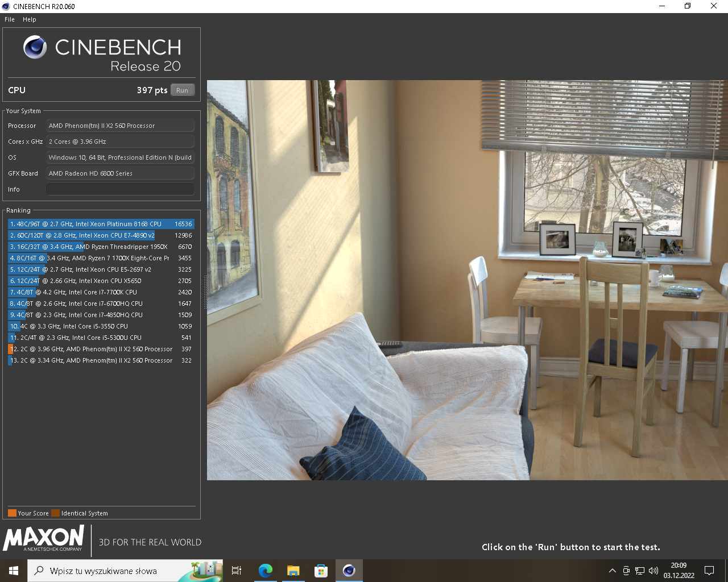728x582 pixels.
Task: Select the Processor value field
Action: tap(120, 126)
